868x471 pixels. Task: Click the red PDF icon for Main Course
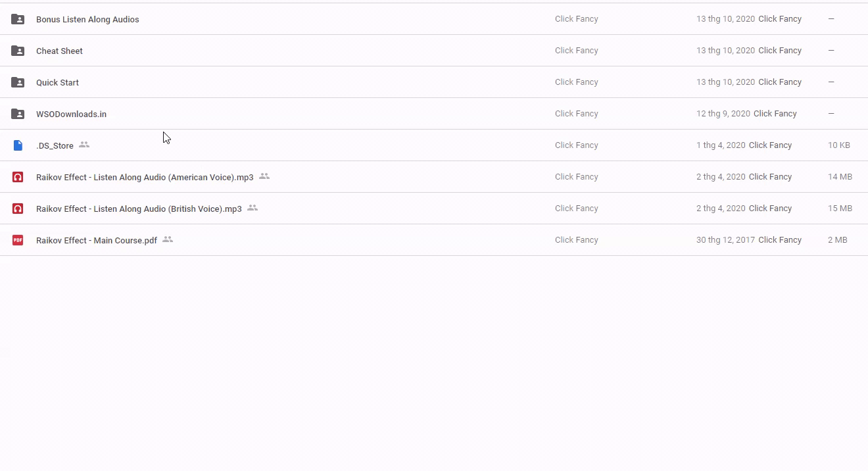point(18,240)
